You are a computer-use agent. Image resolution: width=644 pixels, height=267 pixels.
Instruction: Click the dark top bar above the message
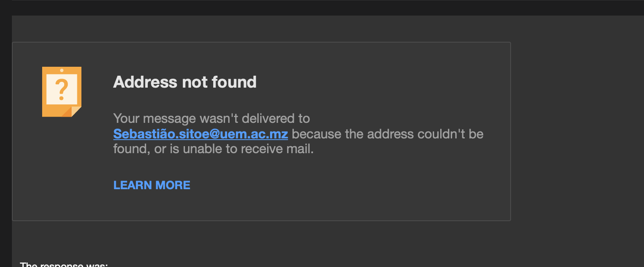point(322,7)
